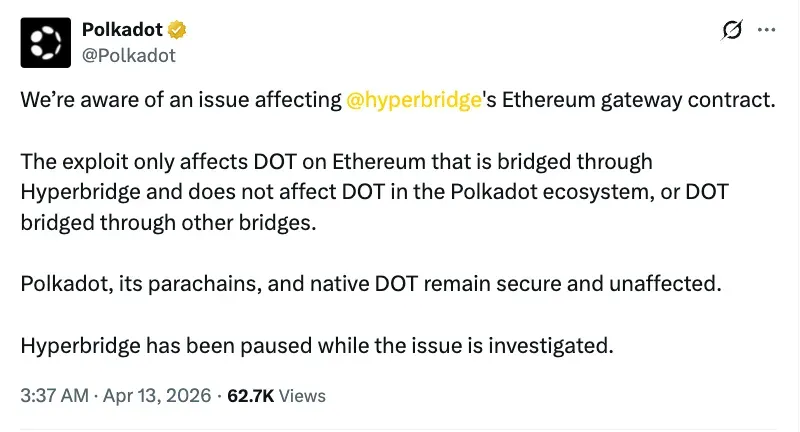Click the gold verified badge beside Polkadot
Screen dimensions: 800x432
[176, 30]
